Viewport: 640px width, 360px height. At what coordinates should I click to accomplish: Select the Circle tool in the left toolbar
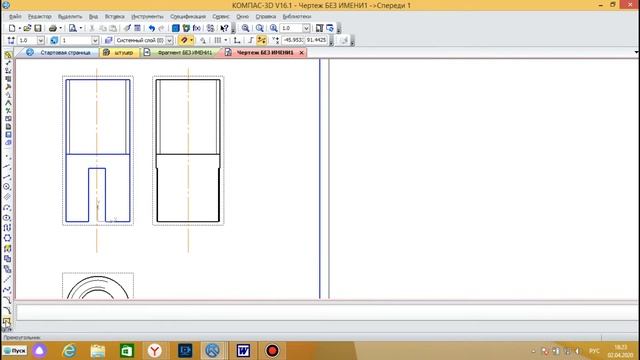(x=7, y=187)
